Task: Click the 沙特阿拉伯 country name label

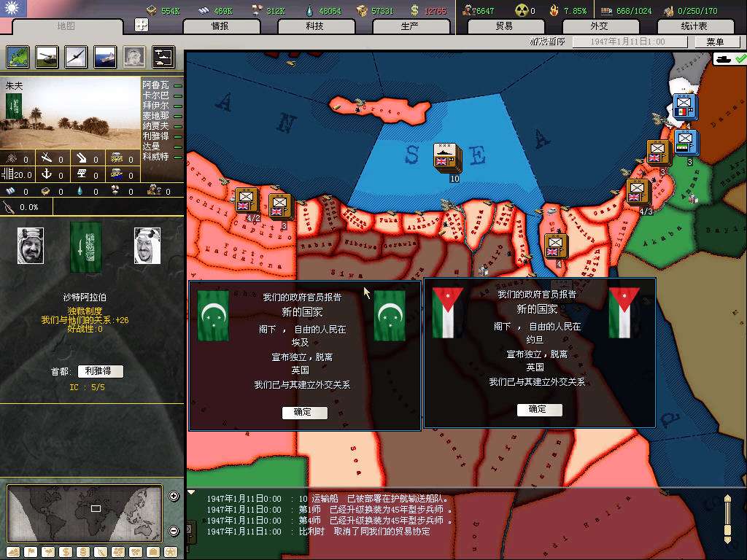Action: (85, 297)
